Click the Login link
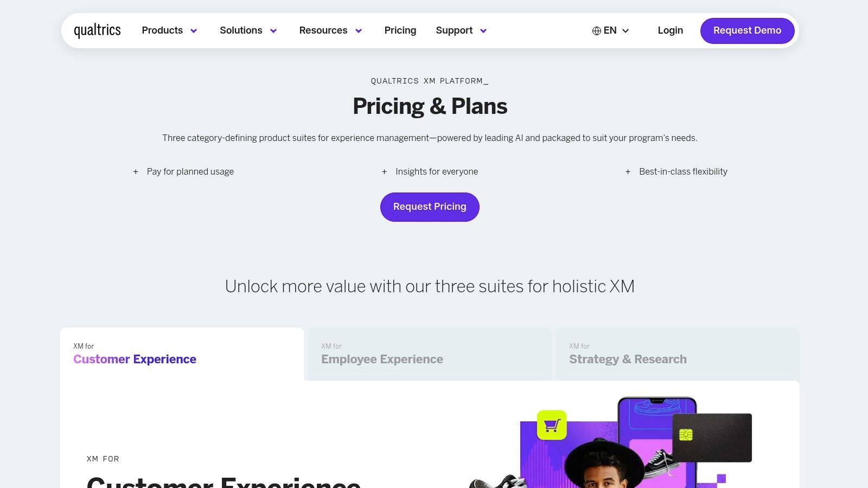Viewport: 868px width, 488px height. pyautogui.click(x=670, y=30)
